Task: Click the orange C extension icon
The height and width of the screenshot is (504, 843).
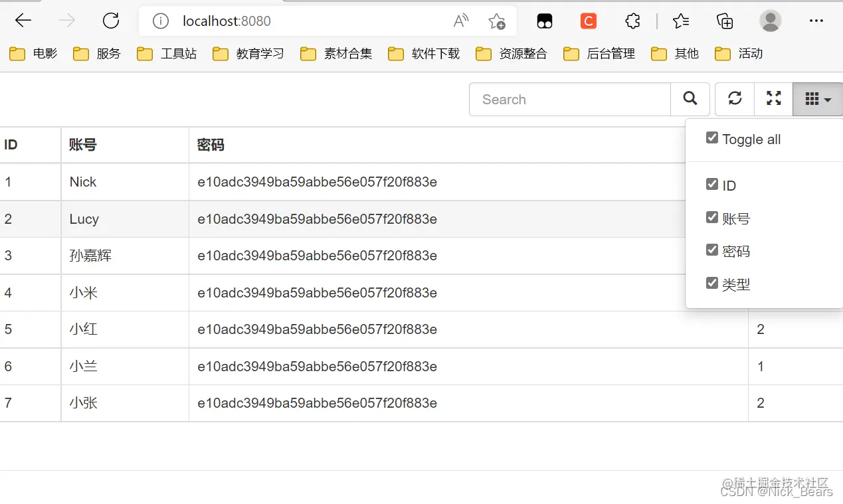Action: click(x=588, y=21)
